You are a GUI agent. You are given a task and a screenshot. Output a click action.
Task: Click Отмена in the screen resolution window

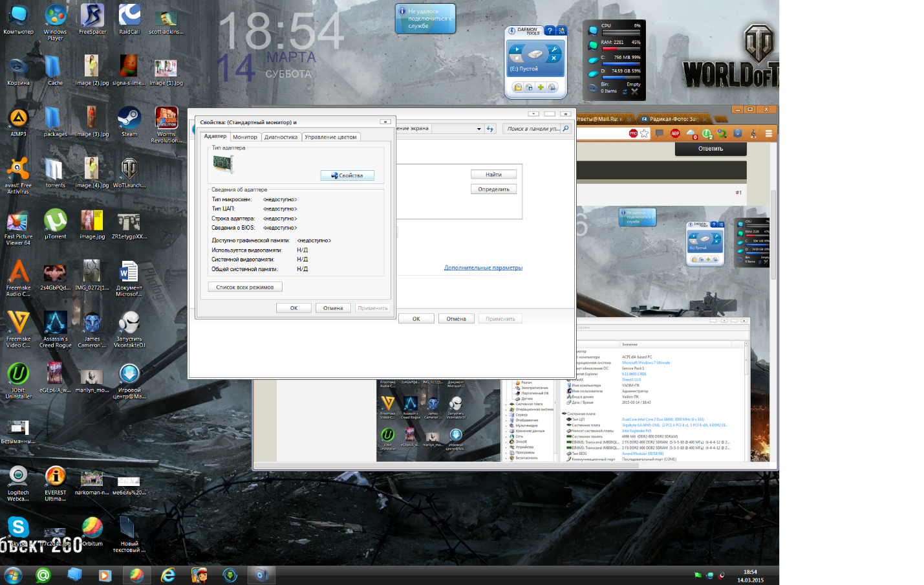(x=457, y=318)
